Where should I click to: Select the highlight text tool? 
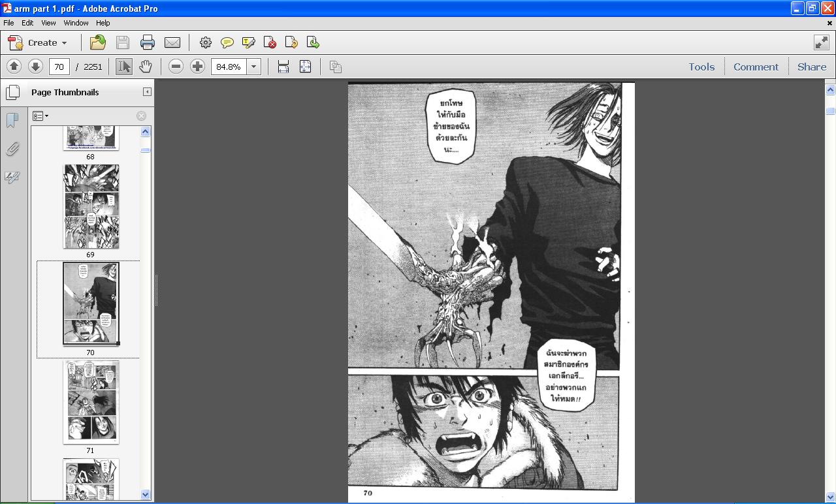[248, 42]
